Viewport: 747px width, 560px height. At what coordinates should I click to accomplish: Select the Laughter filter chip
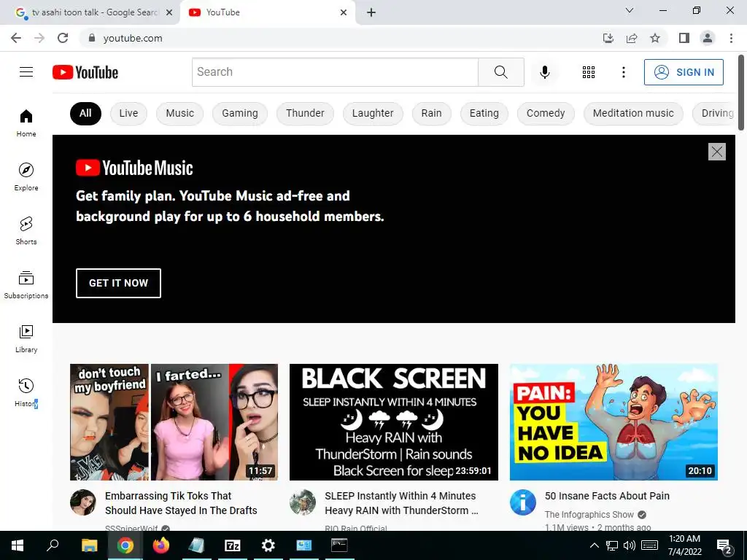(x=373, y=113)
